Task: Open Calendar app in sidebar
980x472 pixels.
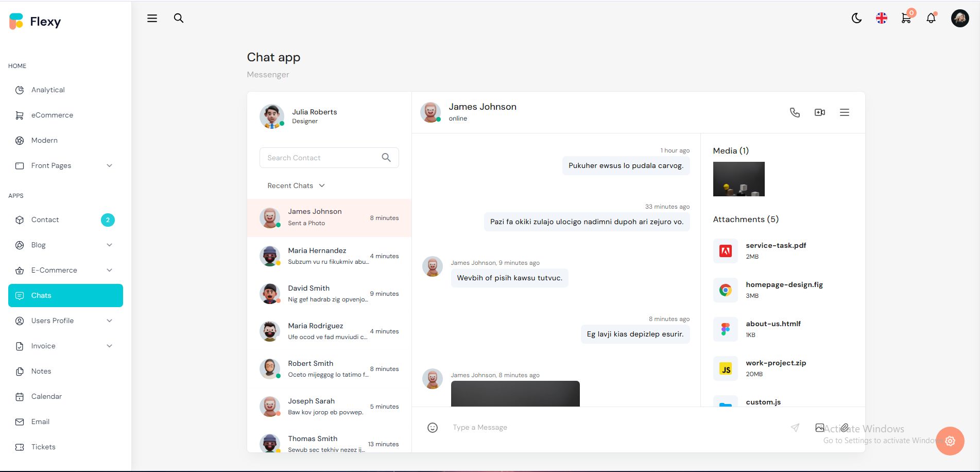Action: pos(65,397)
